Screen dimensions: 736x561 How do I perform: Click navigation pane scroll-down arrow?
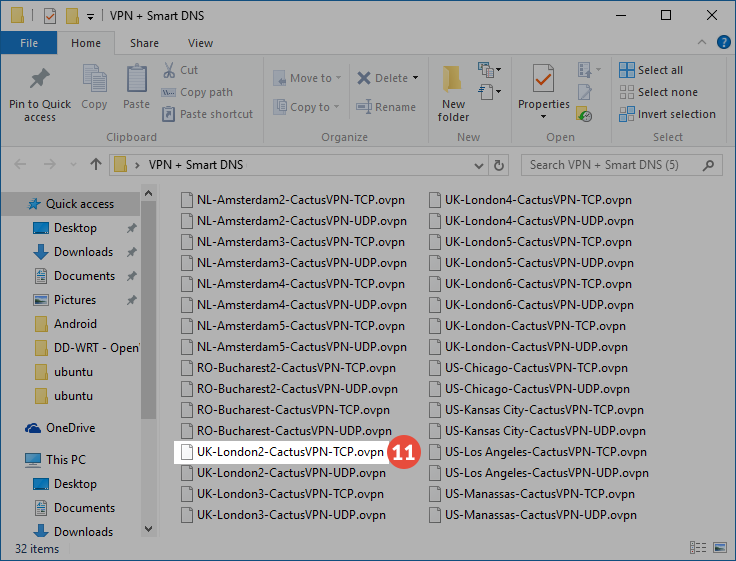[x=148, y=529]
